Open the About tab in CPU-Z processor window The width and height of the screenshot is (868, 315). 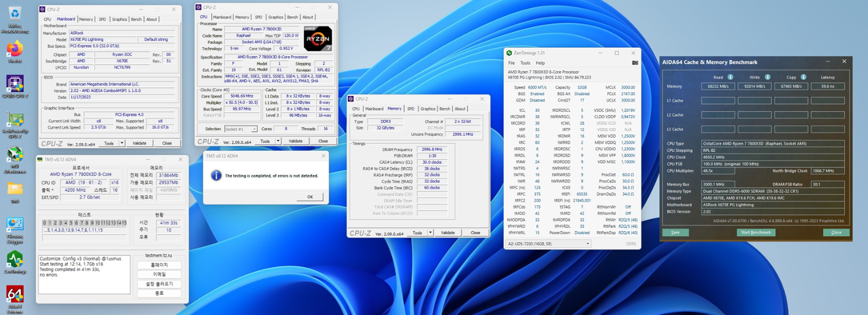308,17
